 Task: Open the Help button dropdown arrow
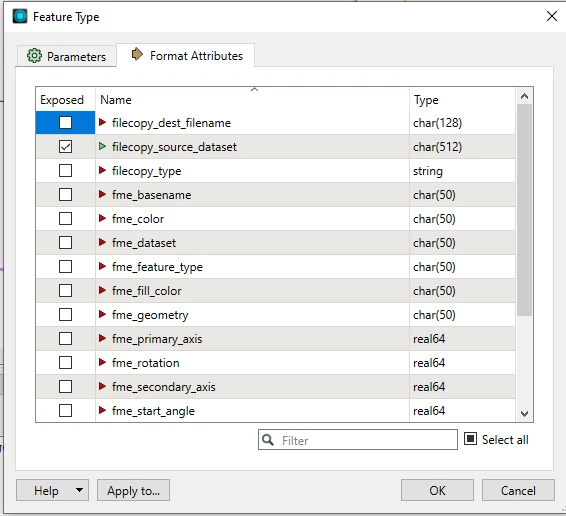[x=79, y=490]
